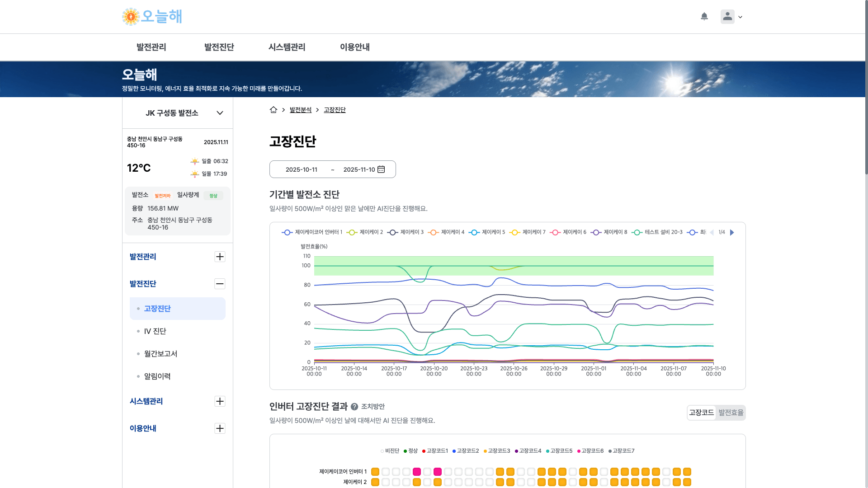The width and height of the screenshot is (868, 488).
Task: Collapse the 발전진단 sidebar section
Action: click(220, 284)
